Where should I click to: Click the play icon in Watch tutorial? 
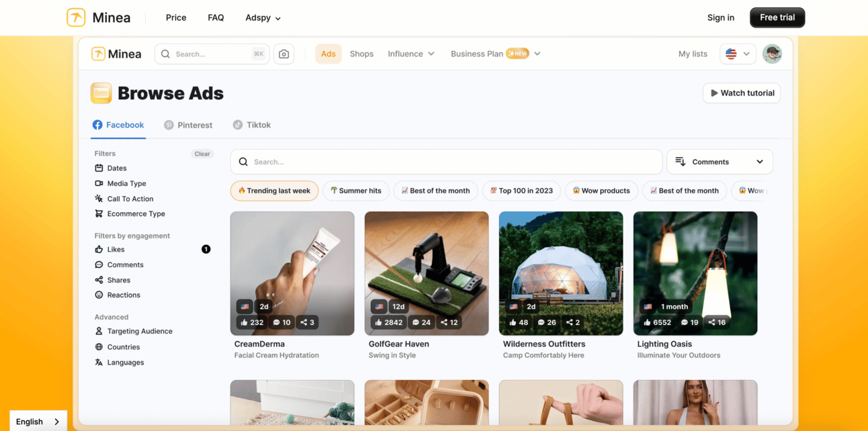click(714, 93)
